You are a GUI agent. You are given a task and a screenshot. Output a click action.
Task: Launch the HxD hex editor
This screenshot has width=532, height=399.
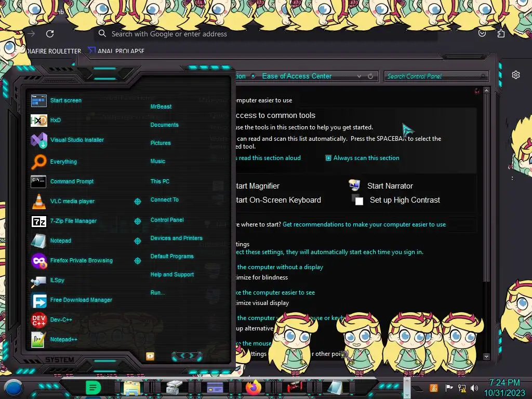46,120
